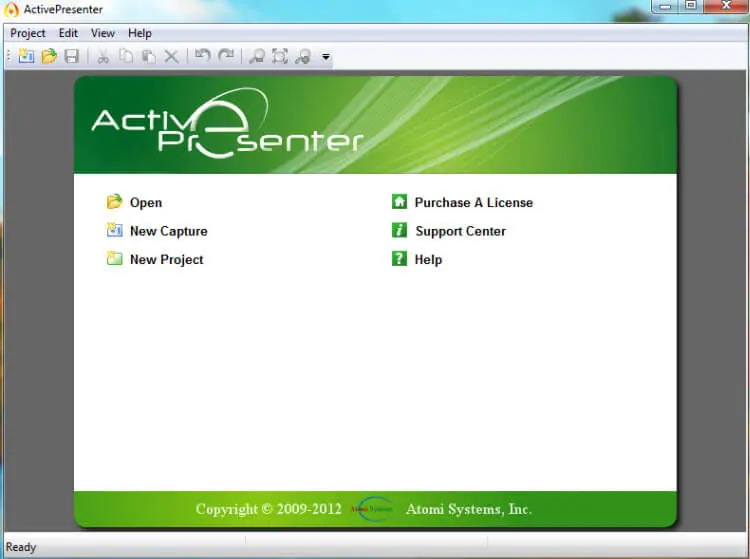Image resolution: width=750 pixels, height=559 pixels.
Task: Click the Help link on start page
Action: 428,260
